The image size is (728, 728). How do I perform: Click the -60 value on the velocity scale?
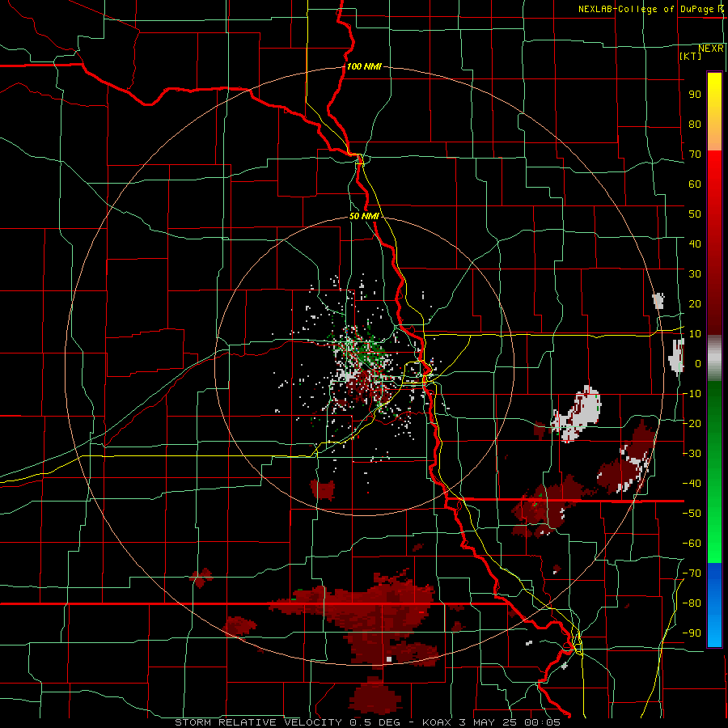tap(692, 544)
